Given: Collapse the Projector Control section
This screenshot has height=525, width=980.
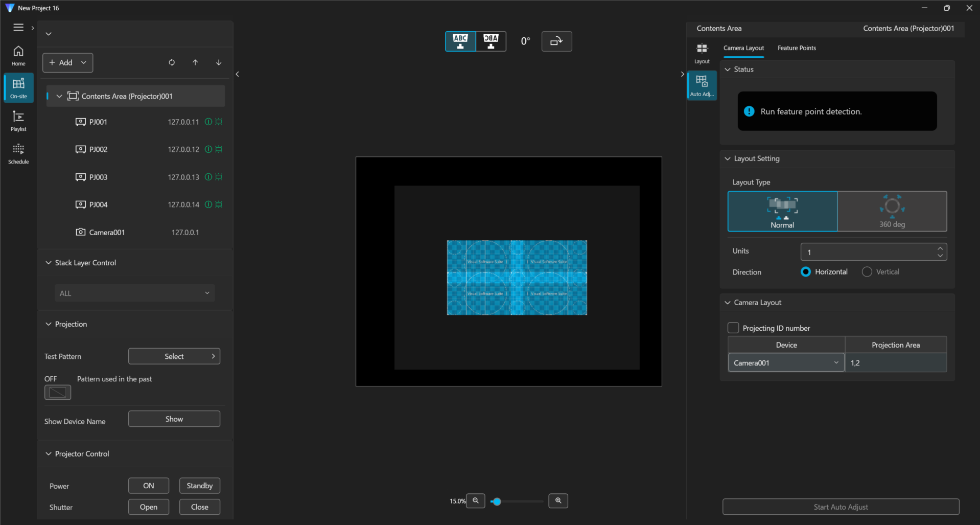Looking at the screenshot, I should pyautogui.click(x=49, y=454).
